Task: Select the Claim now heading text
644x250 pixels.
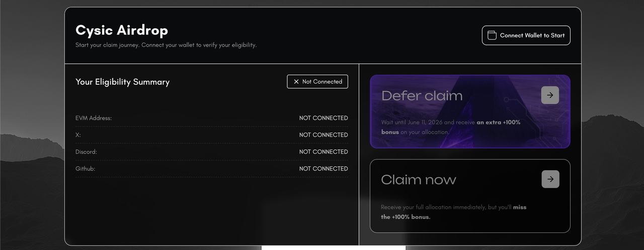Action: click(419, 179)
